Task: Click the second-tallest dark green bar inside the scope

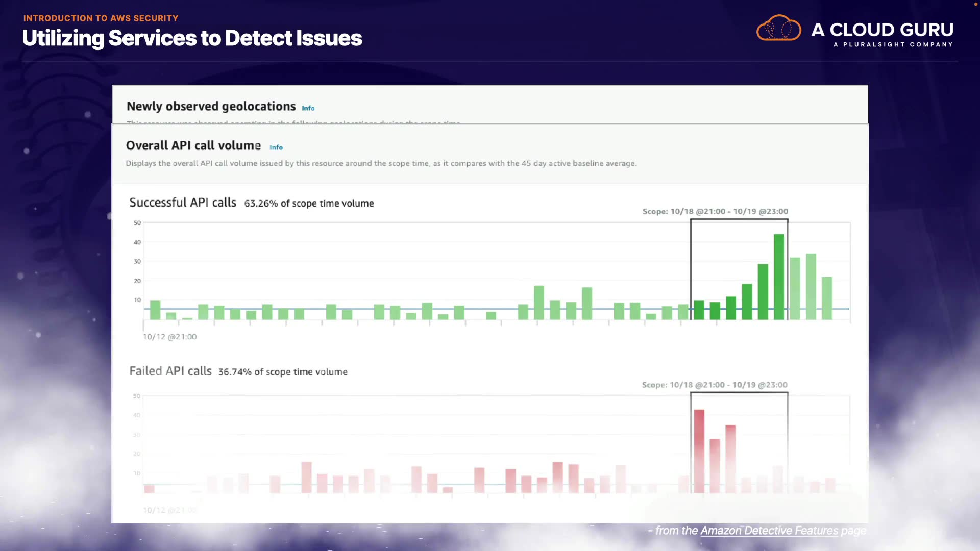Action: [763, 292]
